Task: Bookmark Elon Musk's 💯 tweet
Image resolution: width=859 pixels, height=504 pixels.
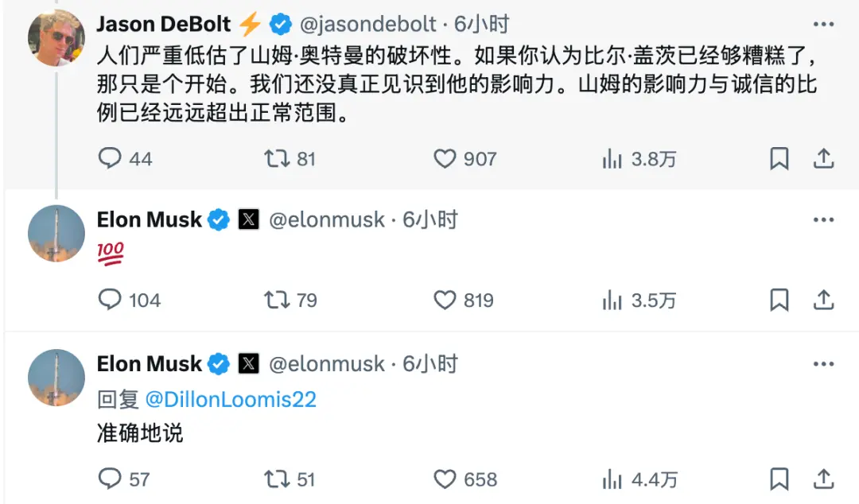Action: (x=779, y=300)
